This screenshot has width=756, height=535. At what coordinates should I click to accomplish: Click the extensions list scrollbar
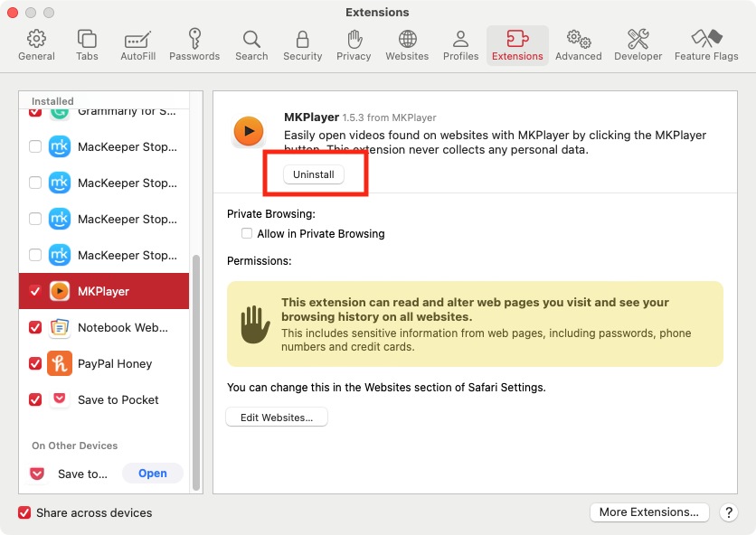pyautogui.click(x=196, y=372)
